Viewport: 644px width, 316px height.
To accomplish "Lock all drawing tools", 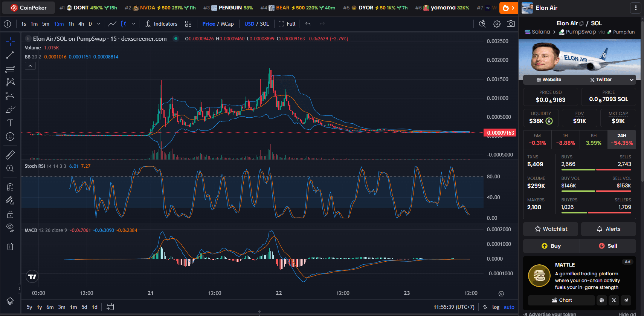I will coord(10,214).
